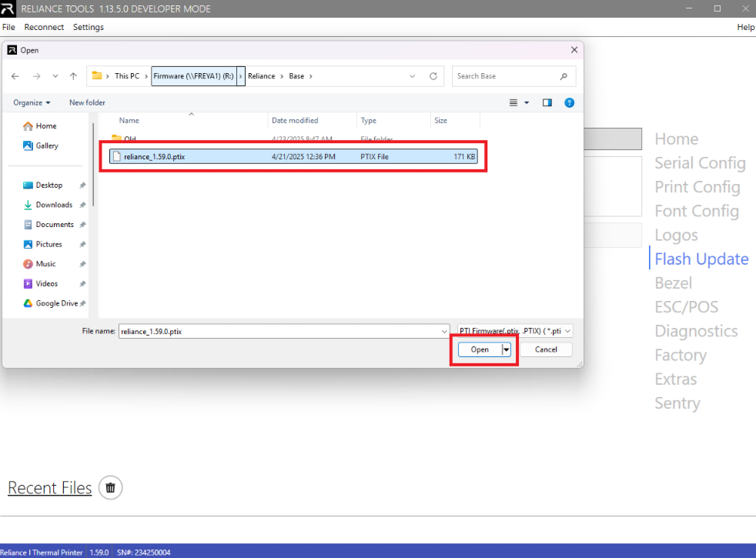756x558 pixels.
Task: Click the Cancel button
Action: (x=546, y=349)
